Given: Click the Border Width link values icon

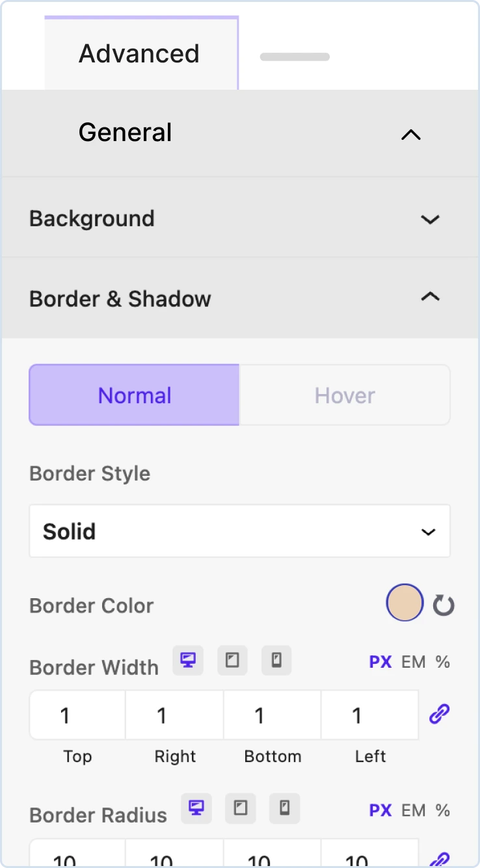Looking at the screenshot, I should [440, 714].
